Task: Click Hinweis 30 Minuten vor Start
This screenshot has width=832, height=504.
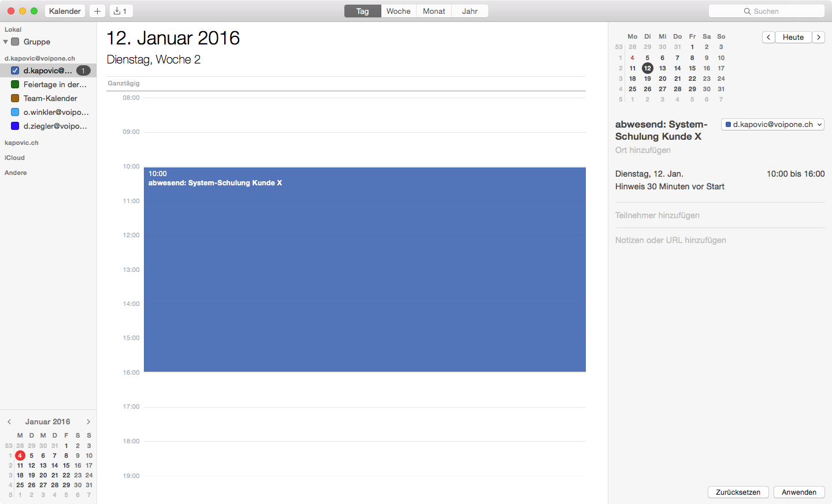Action: tap(670, 186)
